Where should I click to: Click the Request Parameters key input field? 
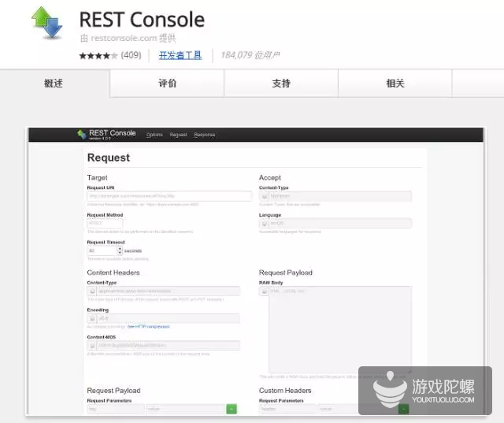[x=116, y=409]
